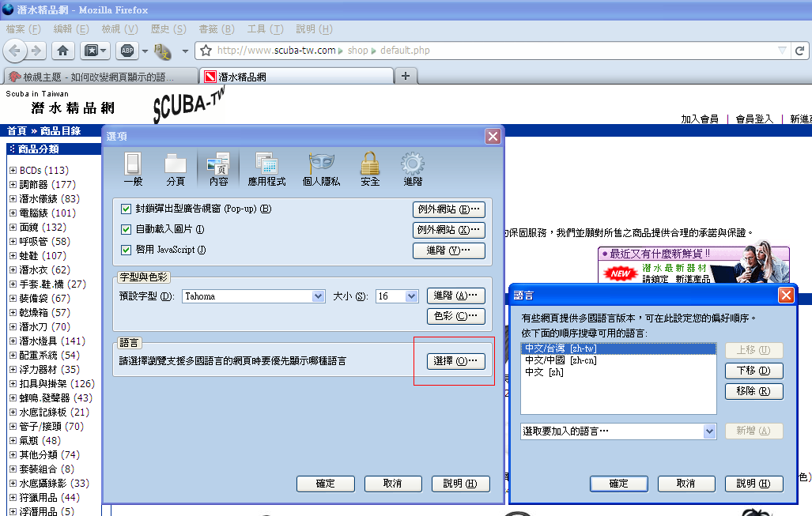Screen dimensions: 812x516
Task: Open the 會員登入 member login link
Action: (x=754, y=119)
